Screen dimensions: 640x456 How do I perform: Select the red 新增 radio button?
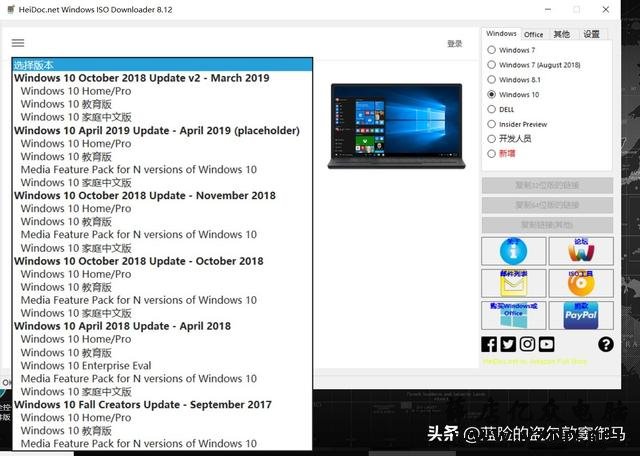(491, 153)
